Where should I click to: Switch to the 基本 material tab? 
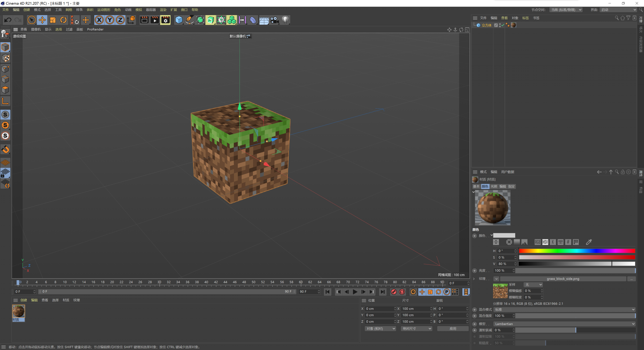(476, 186)
